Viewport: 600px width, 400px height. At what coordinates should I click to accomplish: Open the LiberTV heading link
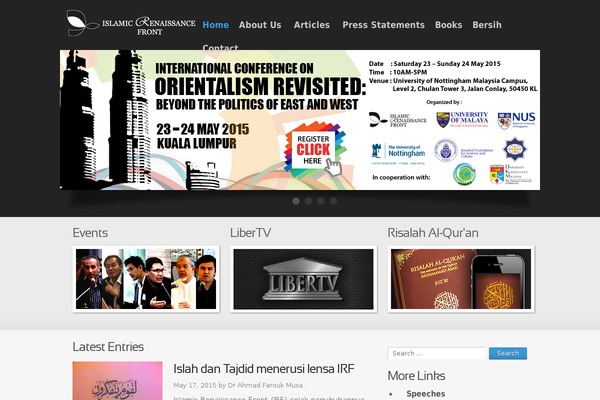point(251,233)
